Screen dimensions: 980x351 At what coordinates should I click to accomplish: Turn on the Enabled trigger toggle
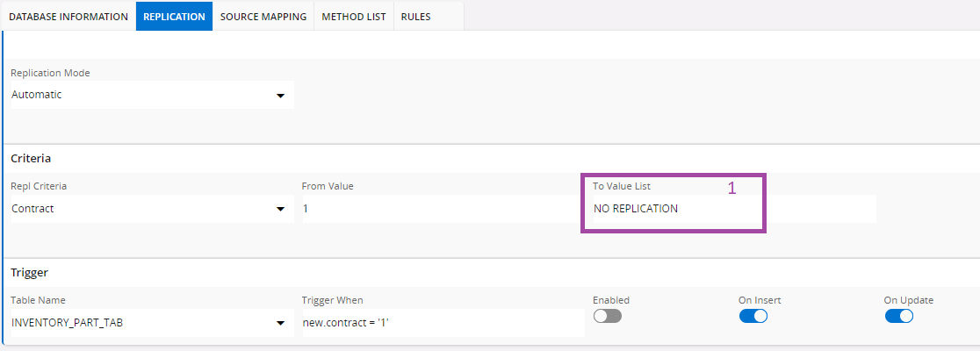[607, 316]
